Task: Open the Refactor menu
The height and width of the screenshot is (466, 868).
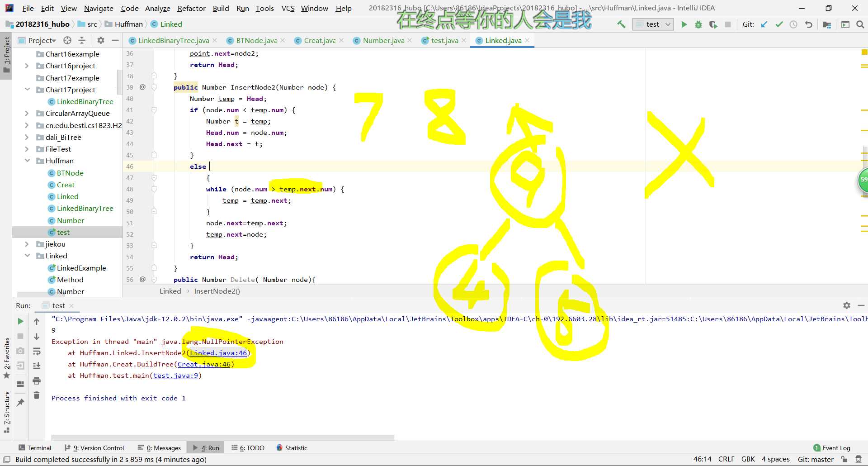Action: pos(191,8)
